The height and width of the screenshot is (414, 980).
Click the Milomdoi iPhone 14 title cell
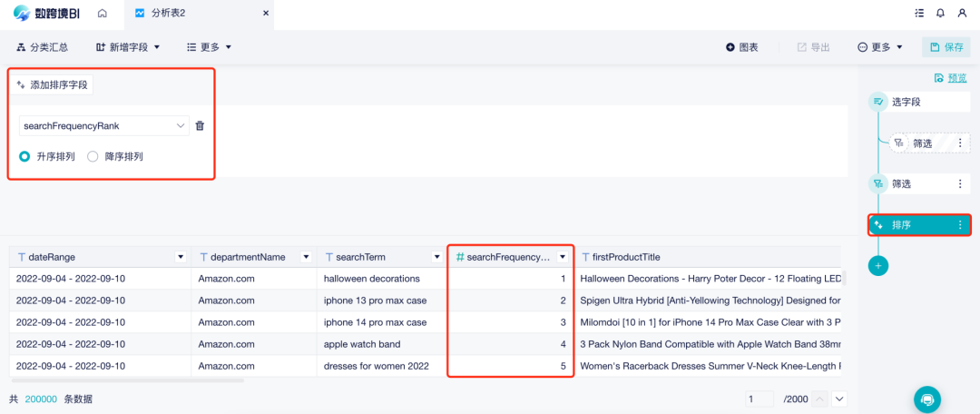click(708, 322)
